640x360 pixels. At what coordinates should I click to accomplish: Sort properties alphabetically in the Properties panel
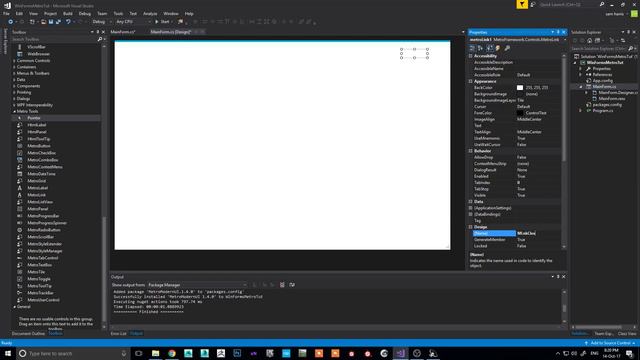pos(480,48)
